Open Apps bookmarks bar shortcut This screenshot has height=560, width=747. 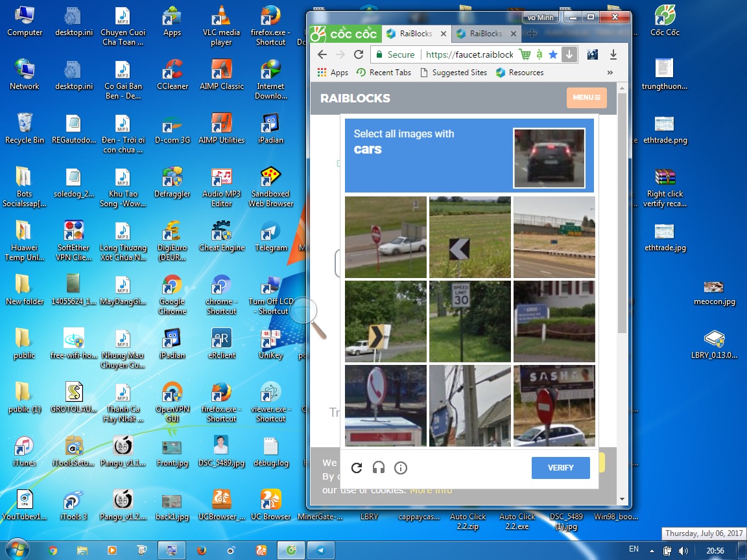click(333, 73)
